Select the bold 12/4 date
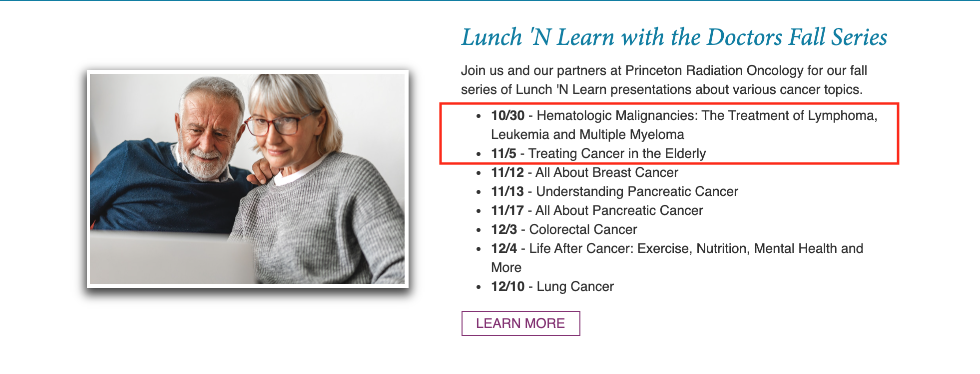Viewport: 980px width, 374px height. (x=504, y=248)
